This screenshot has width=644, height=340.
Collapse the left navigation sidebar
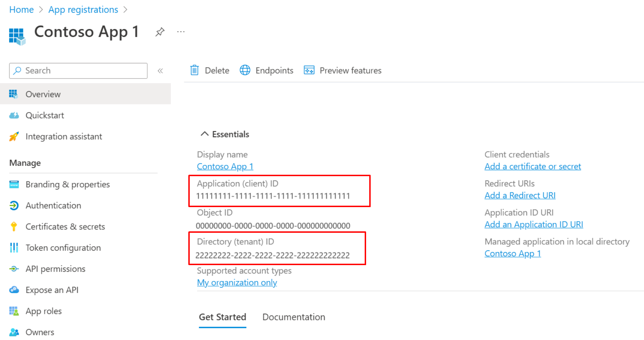point(161,70)
